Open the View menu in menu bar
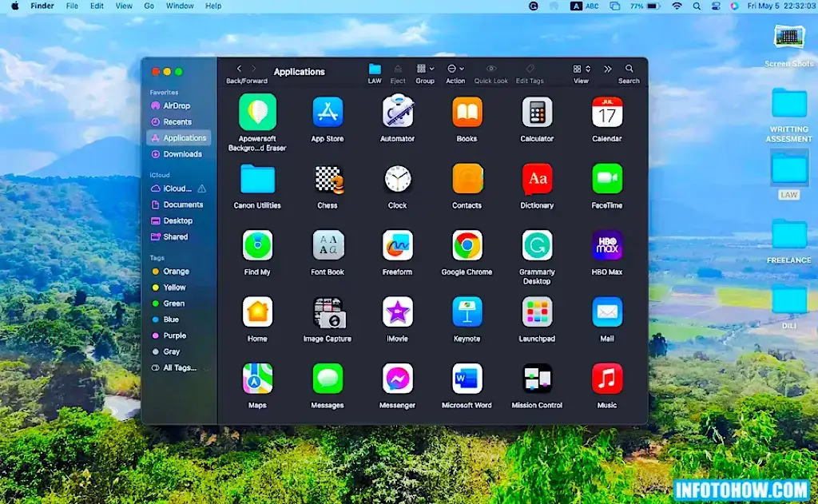 [124, 6]
